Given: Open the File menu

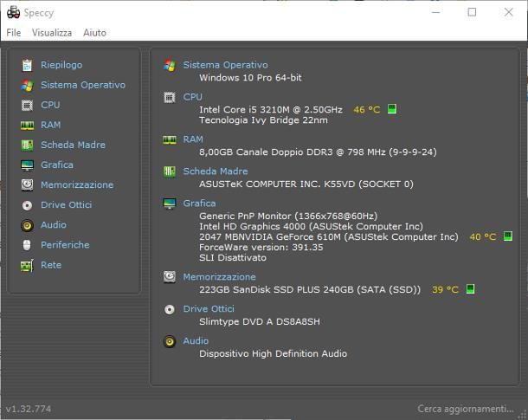Looking at the screenshot, I should (14, 33).
